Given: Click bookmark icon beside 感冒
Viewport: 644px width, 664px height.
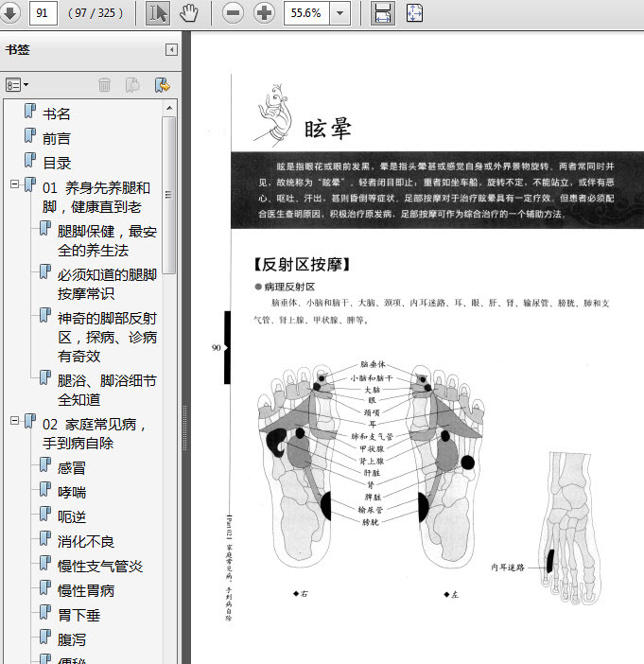Looking at the screenshot, I should [x=45, y=465].
